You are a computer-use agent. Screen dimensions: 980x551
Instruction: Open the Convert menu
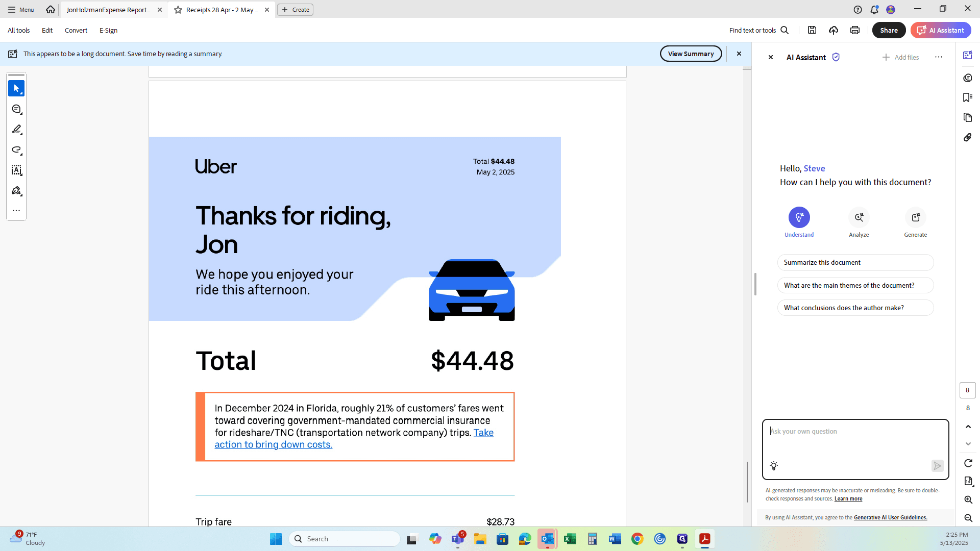click(x=76, y=30)
